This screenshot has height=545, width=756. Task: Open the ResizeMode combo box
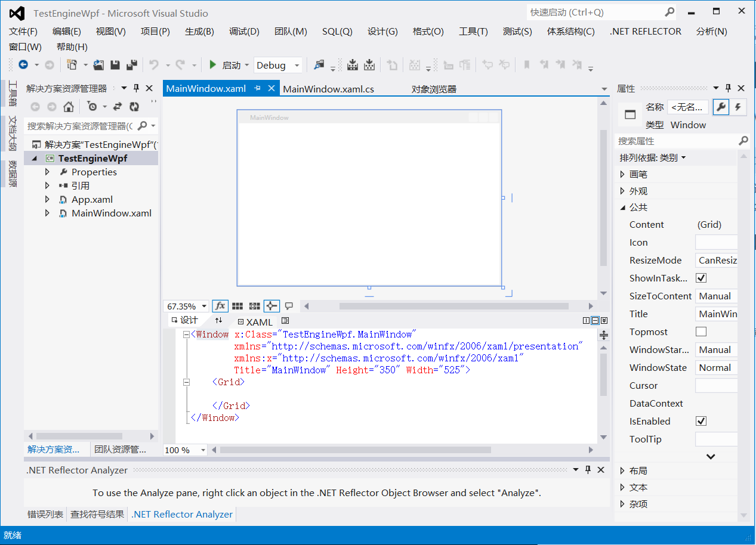717,260
